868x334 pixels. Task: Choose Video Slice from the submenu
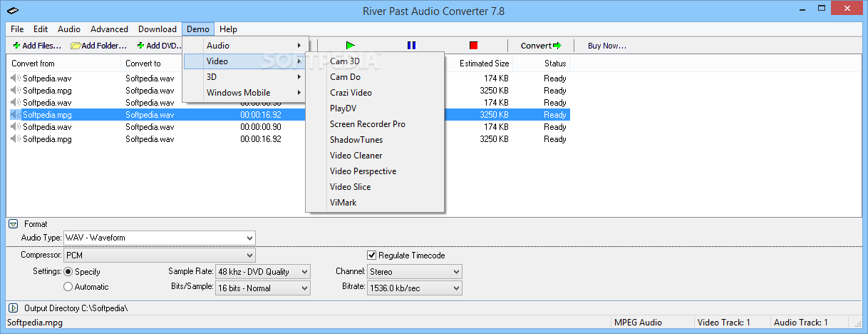[x=375, y=187]
